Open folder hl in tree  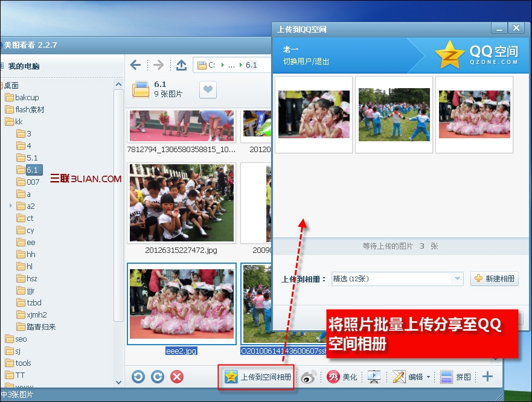pyautogui.click(x=24, y=267)
